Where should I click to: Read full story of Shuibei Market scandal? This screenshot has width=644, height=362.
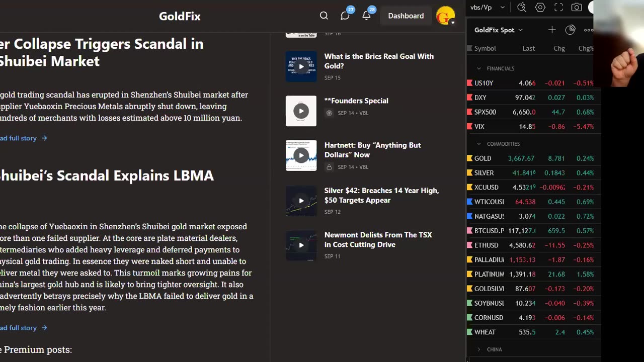(23, 138)
